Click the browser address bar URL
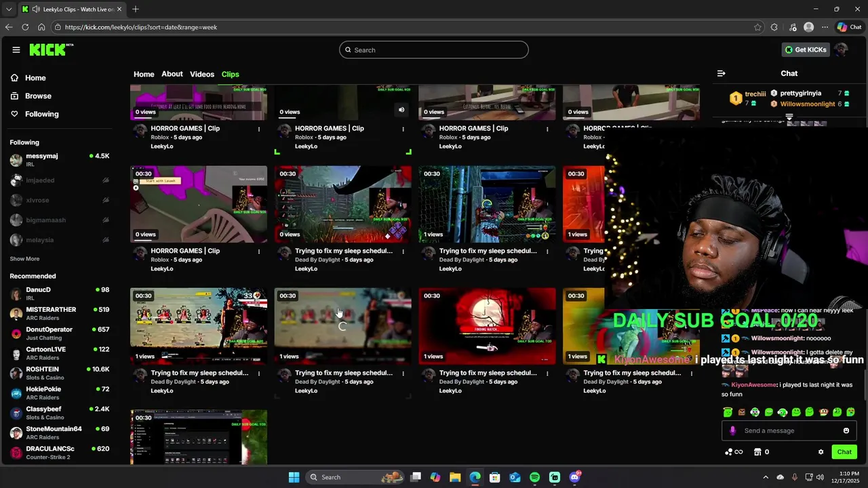Screen dimensions: 868x488 click(141, 27)
